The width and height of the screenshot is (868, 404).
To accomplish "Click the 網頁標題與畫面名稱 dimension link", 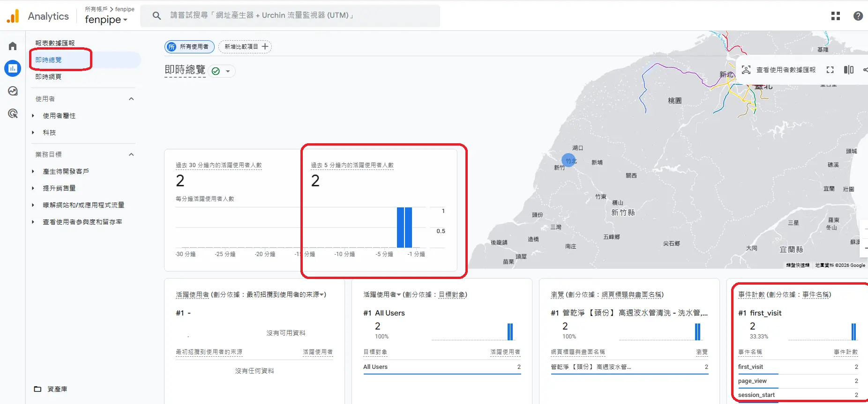I will click(x=631, y=294).
